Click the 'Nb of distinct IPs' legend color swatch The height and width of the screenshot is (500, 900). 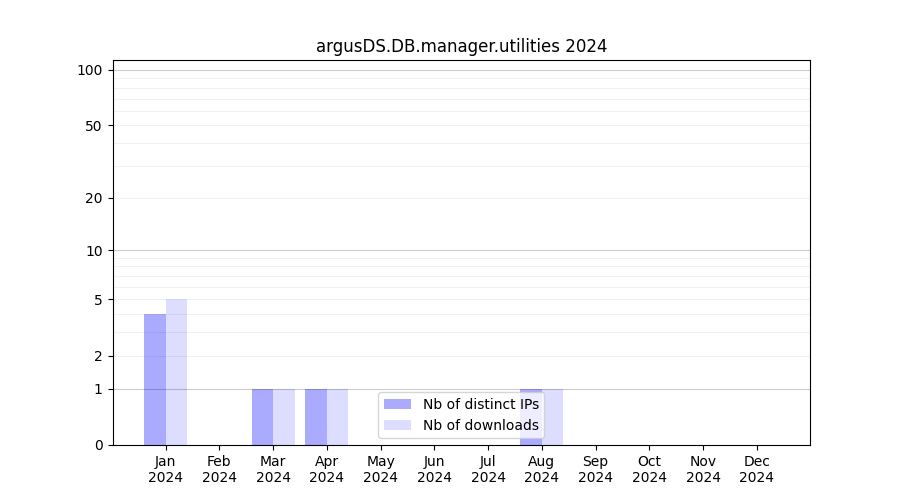click(397, 404)
